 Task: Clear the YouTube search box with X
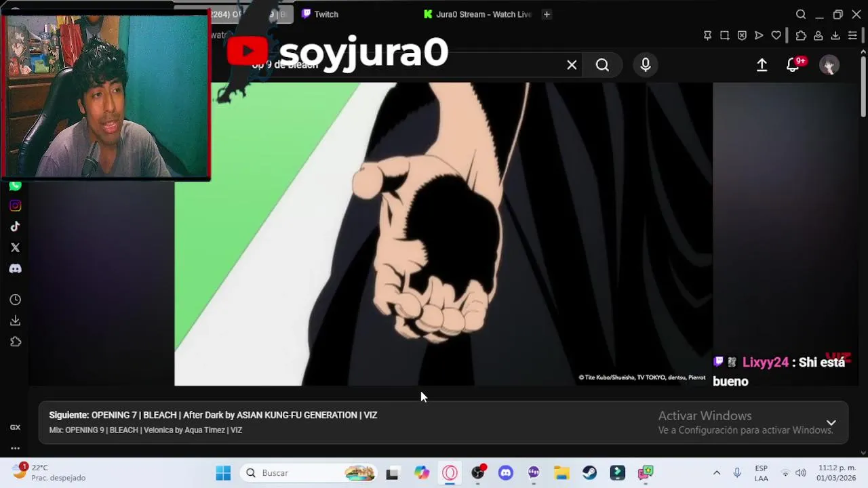[572, 65]
